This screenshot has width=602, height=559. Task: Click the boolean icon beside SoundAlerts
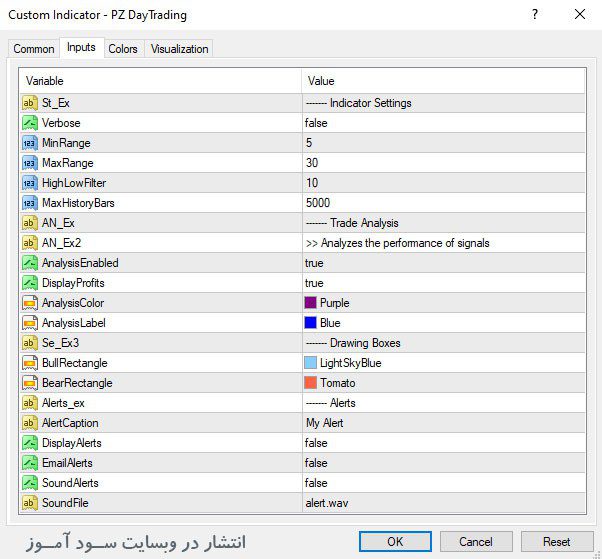point(30,483)
